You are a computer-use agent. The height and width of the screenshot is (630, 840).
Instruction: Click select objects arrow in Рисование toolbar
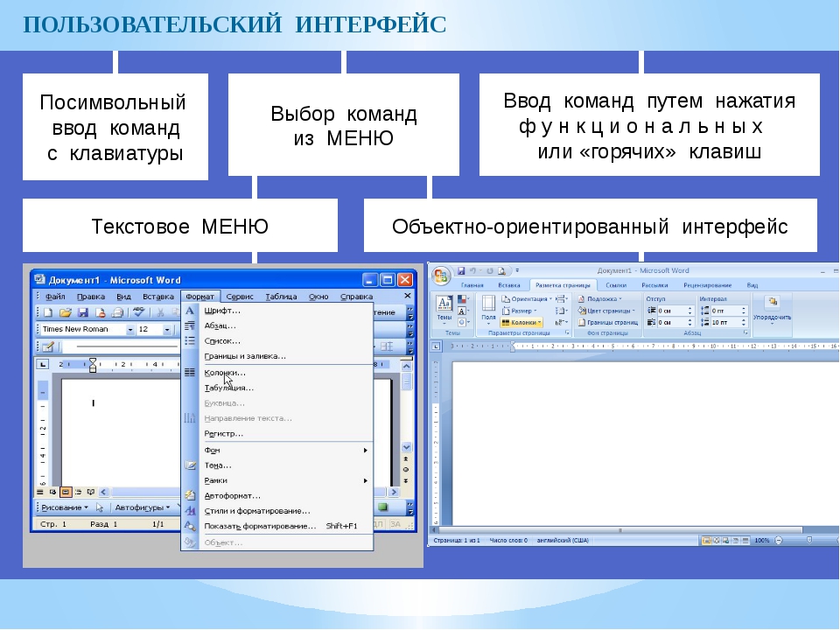tap(99, 507)
